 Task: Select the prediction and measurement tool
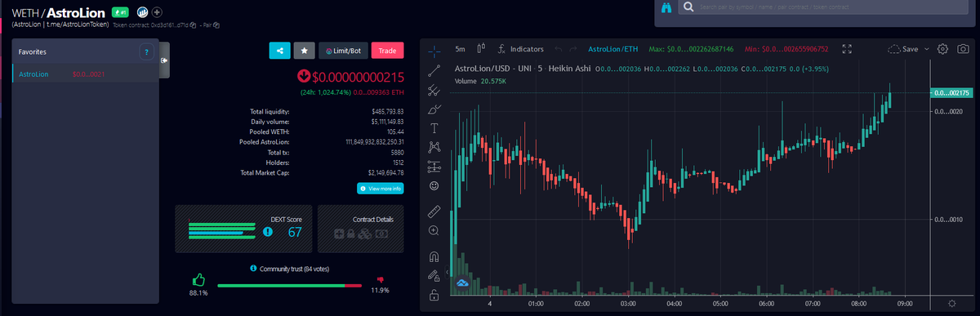tap(434, 167)
